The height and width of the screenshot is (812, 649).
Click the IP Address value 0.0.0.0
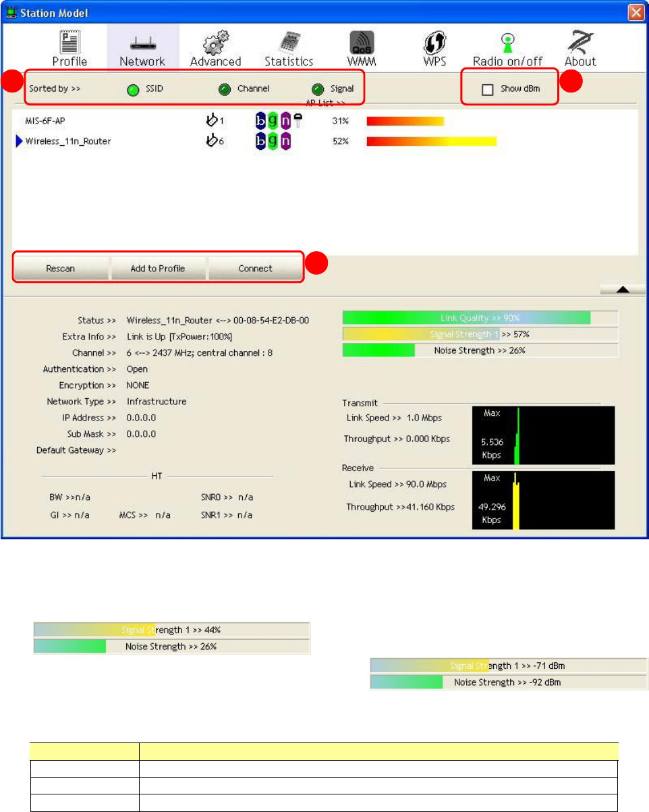[141, 418]
